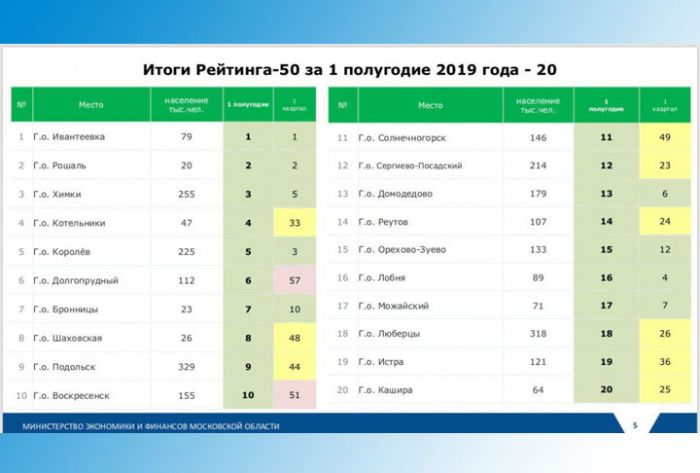Click the 'население тыс.чел.' header in the left table

click(186, 104)
